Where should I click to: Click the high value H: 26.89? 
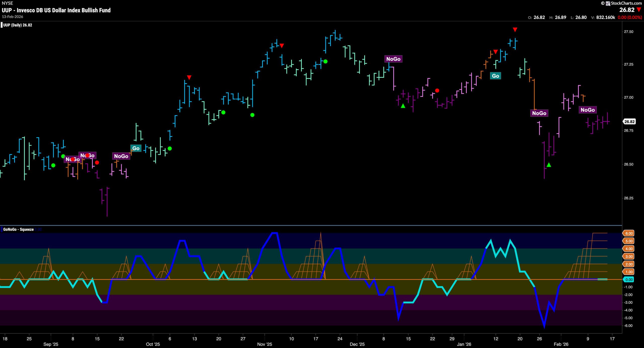pos(558,17)
